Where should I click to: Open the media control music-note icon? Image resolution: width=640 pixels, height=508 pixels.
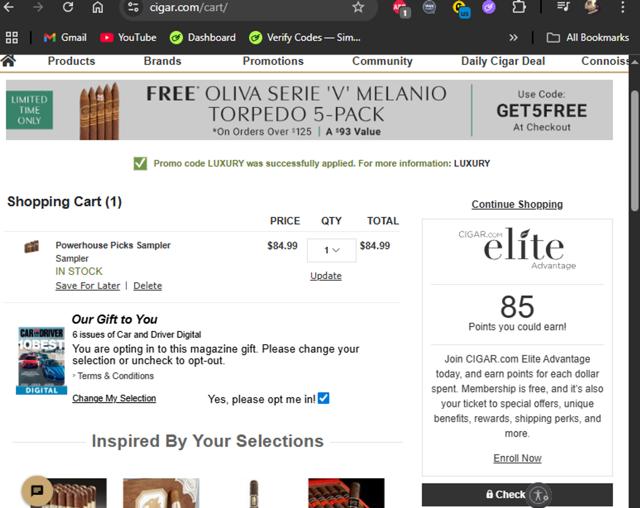[x=563, y=7]
